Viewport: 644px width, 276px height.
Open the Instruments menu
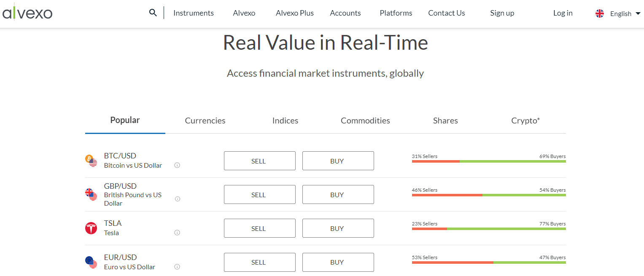(x=194, y=13)
